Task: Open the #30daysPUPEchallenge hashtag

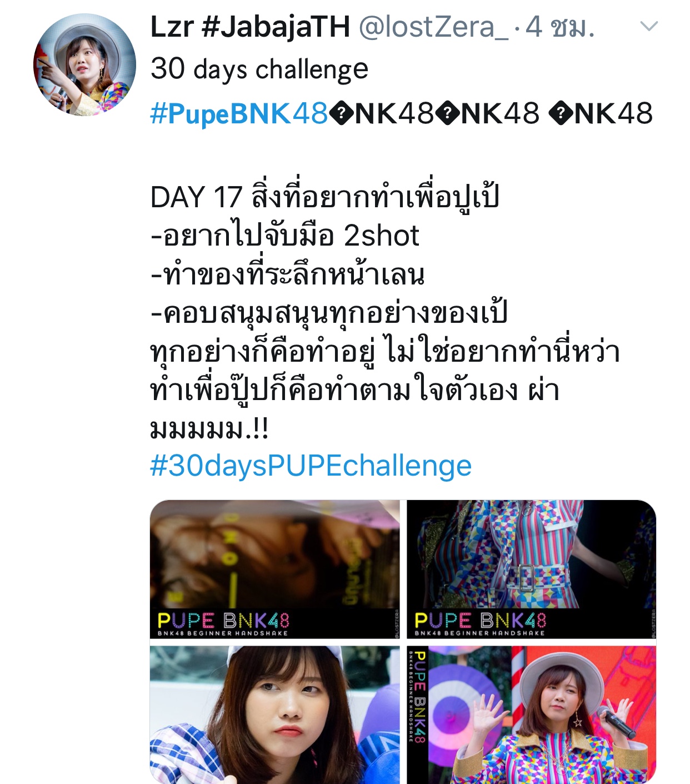Action: pyautogui.click(x=311, y=466)
